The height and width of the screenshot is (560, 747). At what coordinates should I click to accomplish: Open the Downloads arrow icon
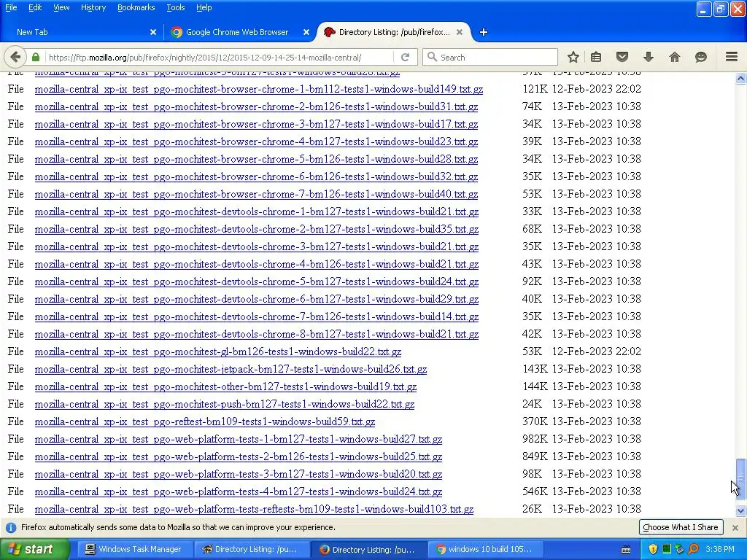[649, 57]
